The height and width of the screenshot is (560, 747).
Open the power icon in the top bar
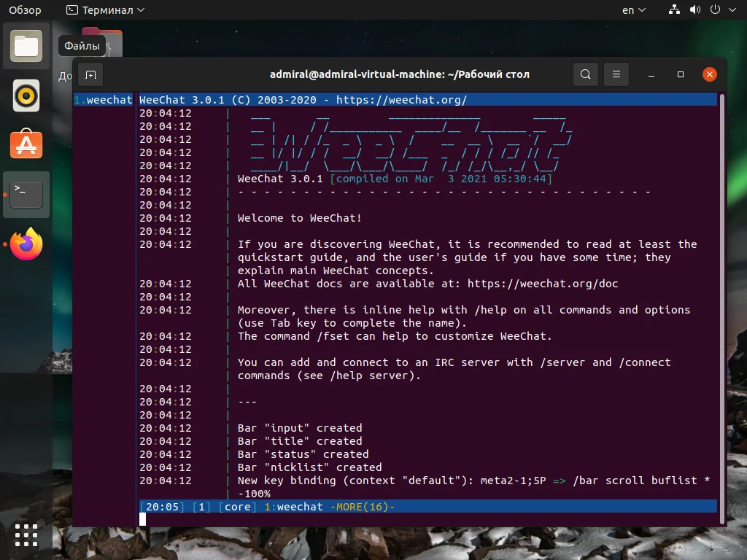715,9
